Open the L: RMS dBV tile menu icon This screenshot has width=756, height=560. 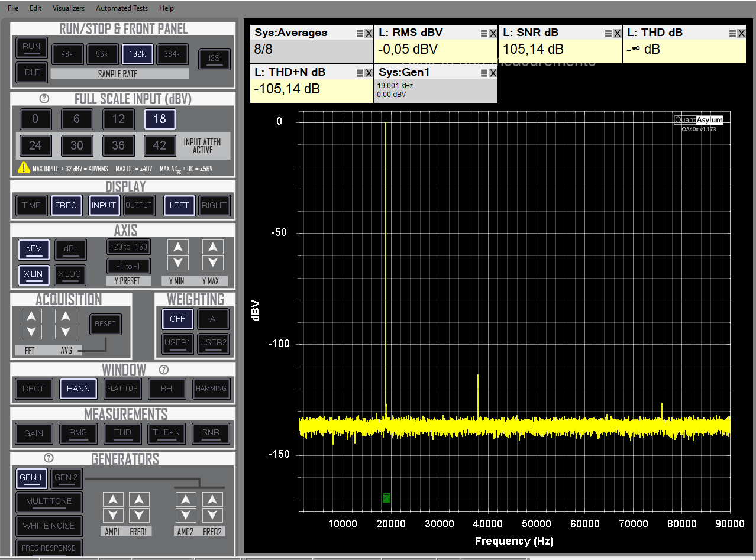tap(484, 34)
